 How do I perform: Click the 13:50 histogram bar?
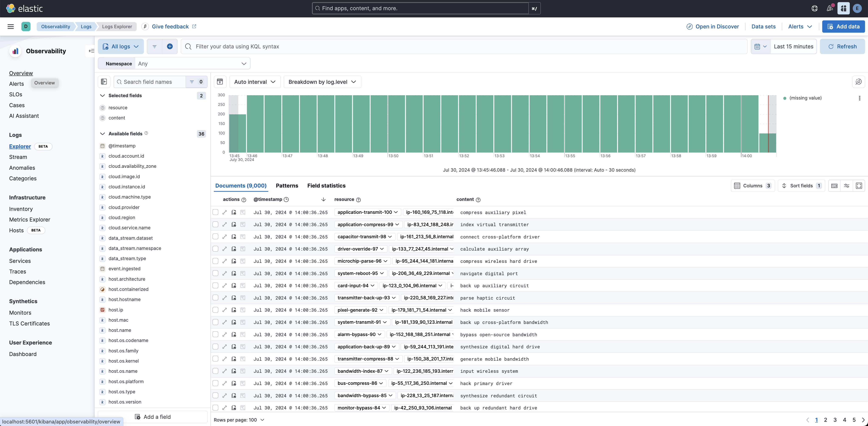pos(396,124)
